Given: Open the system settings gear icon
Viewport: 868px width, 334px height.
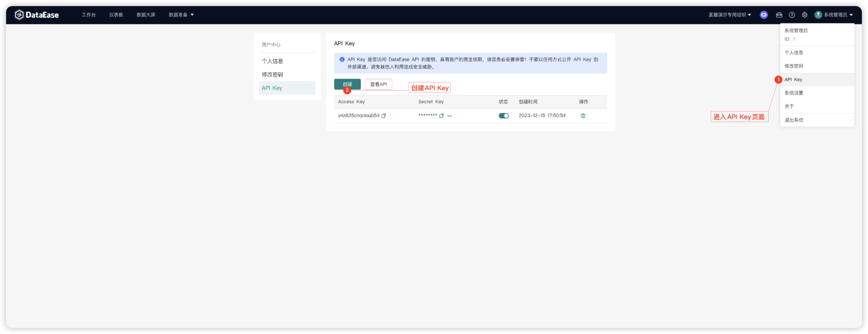Looking at the screenshot, I should 805,15.
